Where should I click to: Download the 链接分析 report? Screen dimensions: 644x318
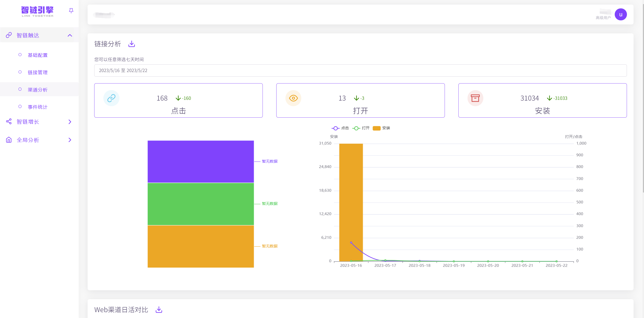132,44
